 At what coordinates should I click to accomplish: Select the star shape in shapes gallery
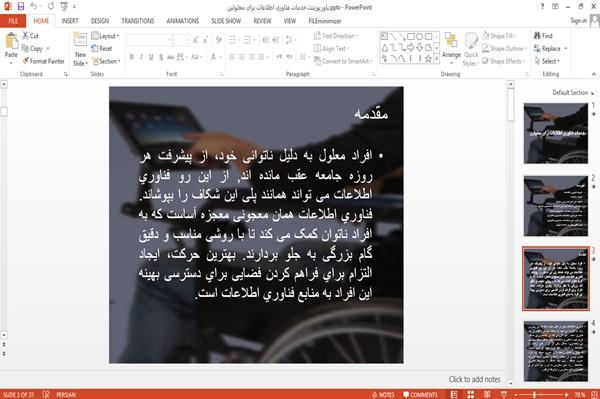coord(428,59)
